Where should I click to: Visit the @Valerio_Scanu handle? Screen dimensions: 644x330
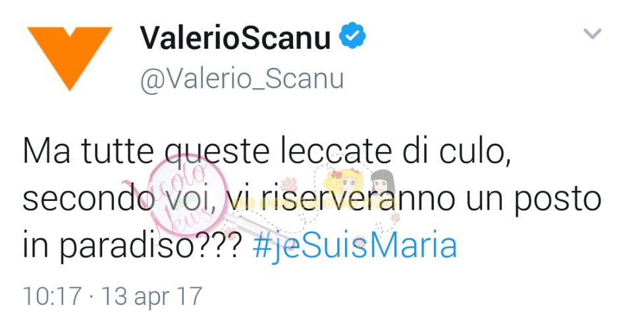click(242, 78)
